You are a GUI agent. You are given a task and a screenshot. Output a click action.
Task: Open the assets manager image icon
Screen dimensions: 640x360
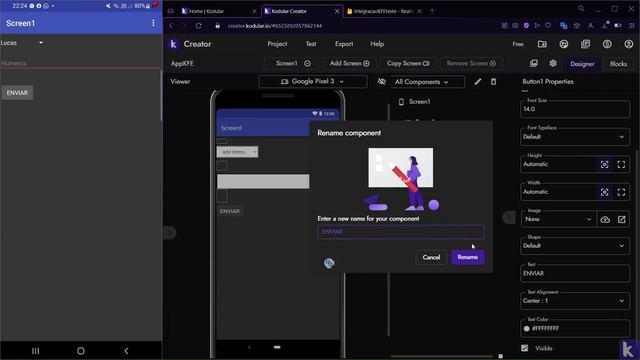click(533, 63)
